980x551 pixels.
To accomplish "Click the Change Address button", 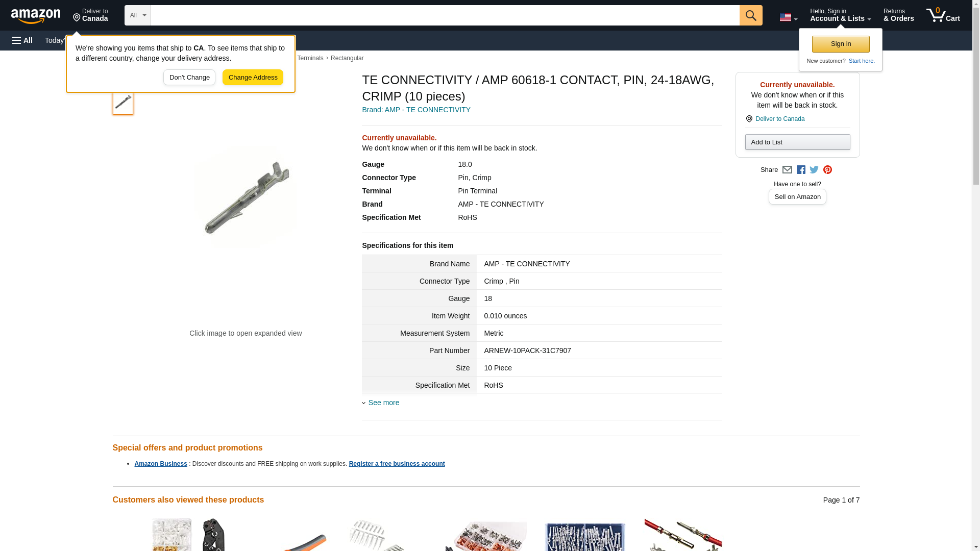I will 253,78.
